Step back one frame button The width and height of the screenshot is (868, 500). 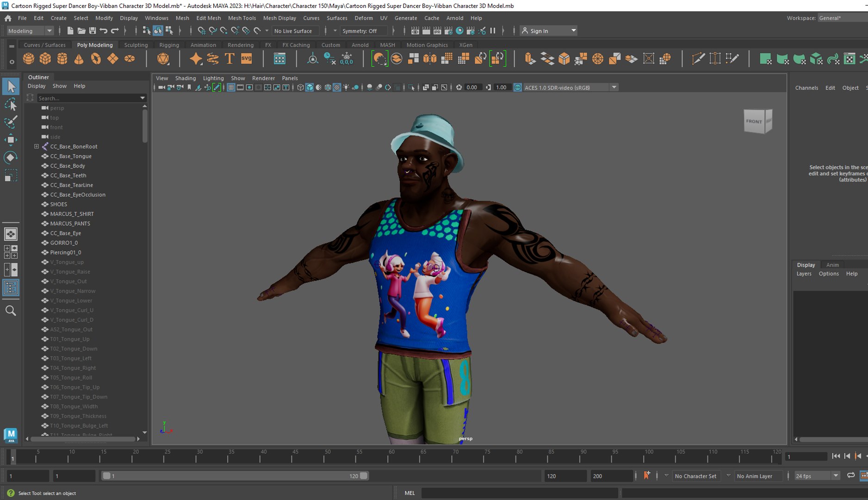pyautogui.click(x=847, y=456)
